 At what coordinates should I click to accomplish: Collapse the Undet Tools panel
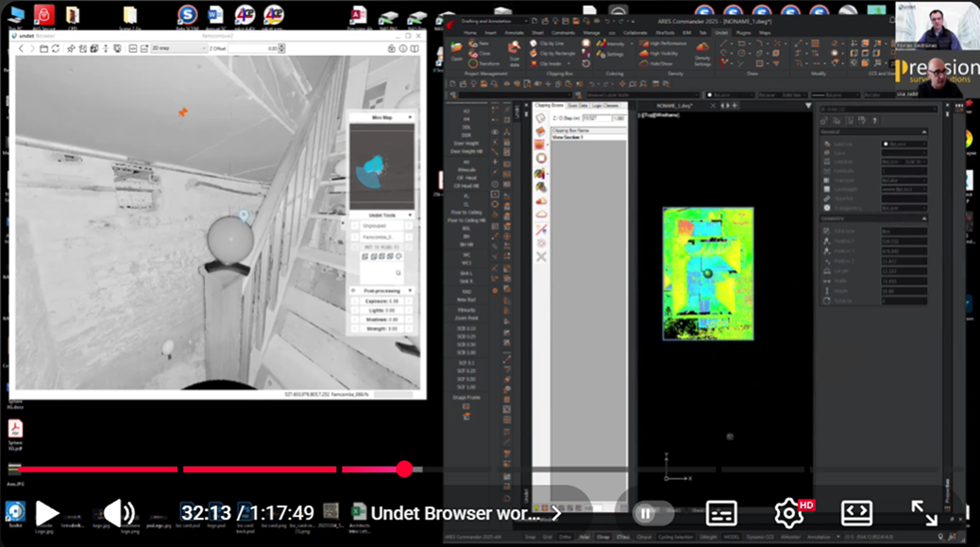410,215
